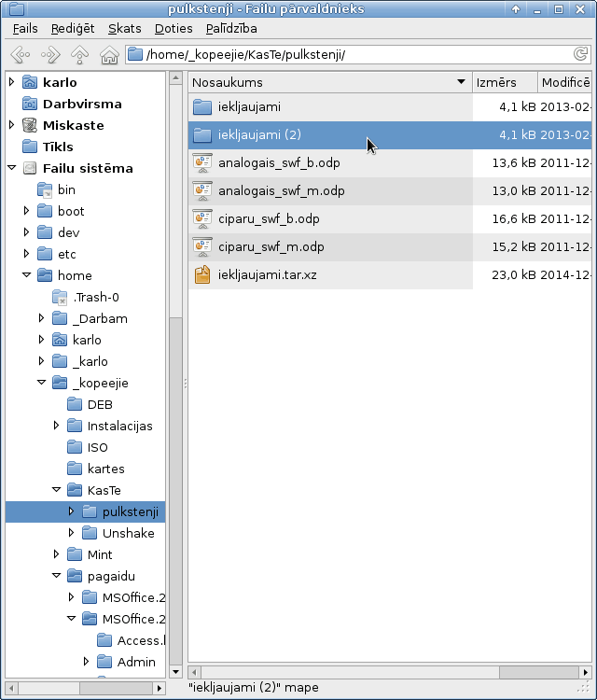
Task: Click the ciparu_swf_m.odp presentation icon
Action: [202, 247]
